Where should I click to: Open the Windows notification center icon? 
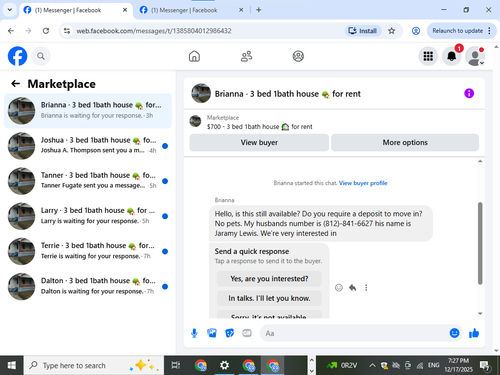485,366
